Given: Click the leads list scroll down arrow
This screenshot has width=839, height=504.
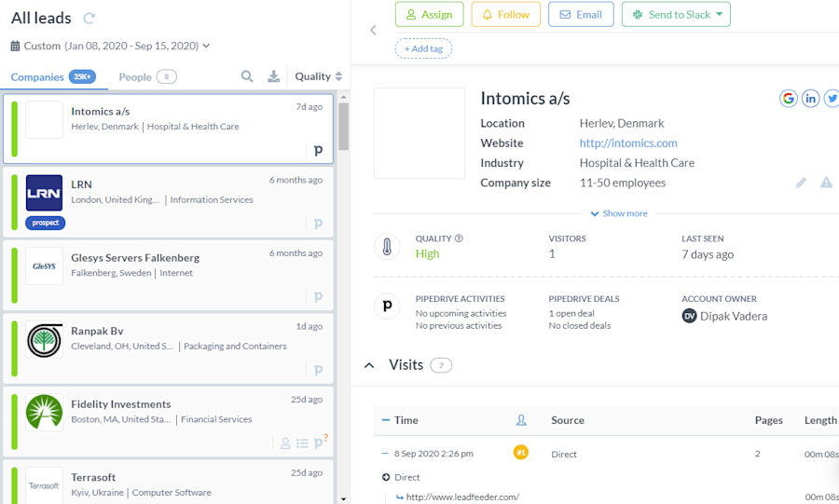Looking at the screenshot, I should [343, 499].
